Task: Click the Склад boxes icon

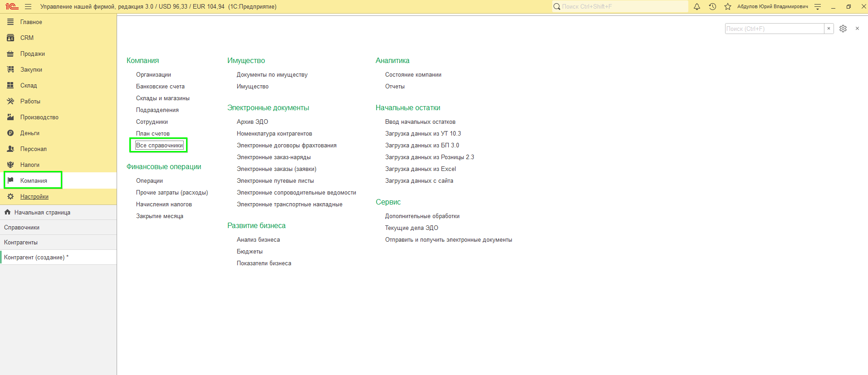Action: coord(10,85)
